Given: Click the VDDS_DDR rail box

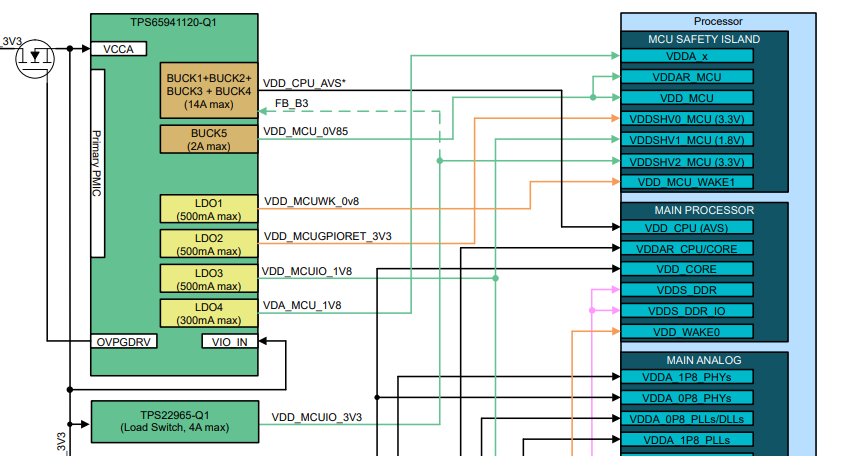Looking at the screenshot, I should (x=687, y=290).
